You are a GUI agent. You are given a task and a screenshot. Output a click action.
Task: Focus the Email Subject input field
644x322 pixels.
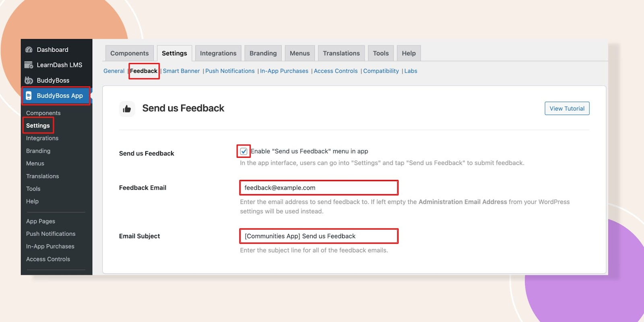319,236
